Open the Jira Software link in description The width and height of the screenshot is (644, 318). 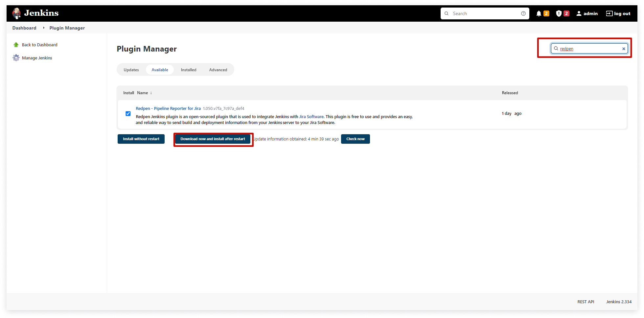(x=311, y=117)
